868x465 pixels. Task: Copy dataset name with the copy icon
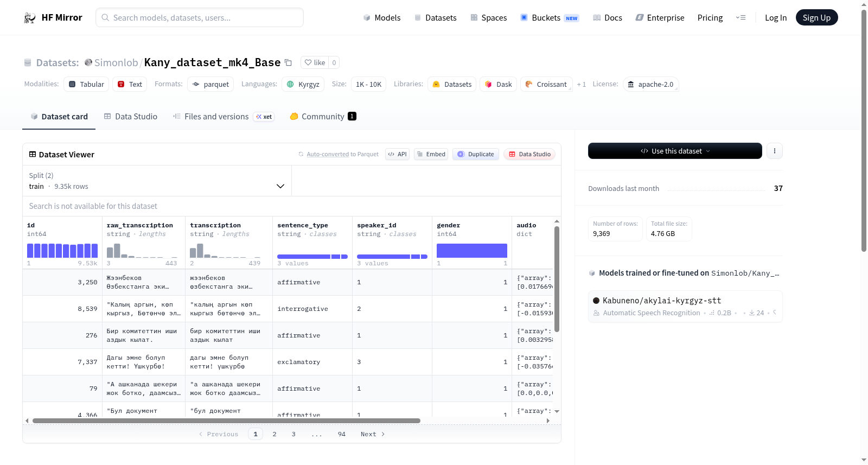click(288, 62)
